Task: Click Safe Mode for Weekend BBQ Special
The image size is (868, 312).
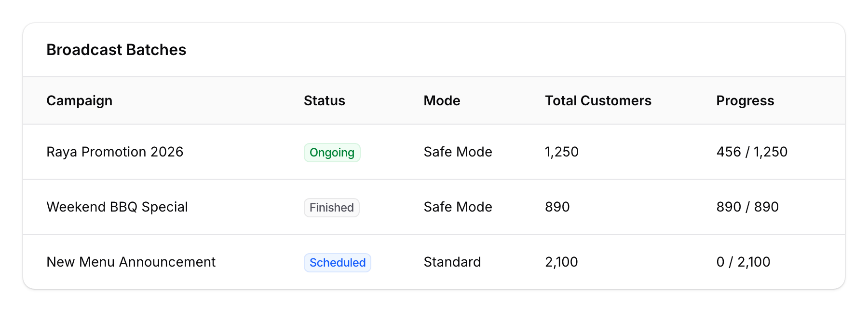Action: coord(458,207)
